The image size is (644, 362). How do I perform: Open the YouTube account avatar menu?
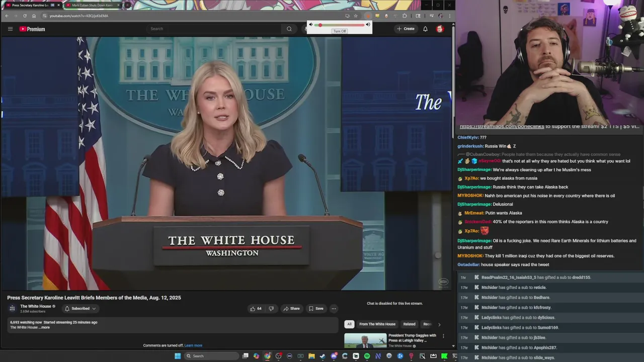(440, 29)
